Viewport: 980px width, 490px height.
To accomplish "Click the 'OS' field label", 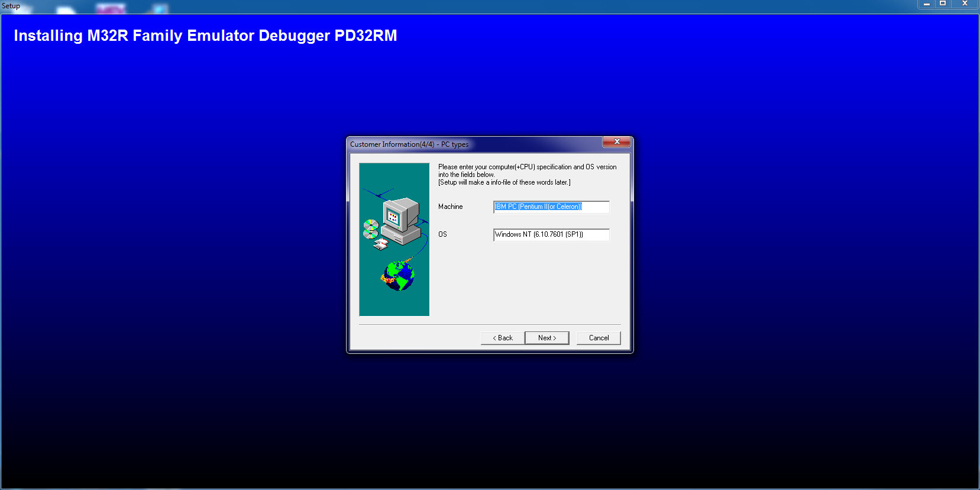I will (442, 234).
